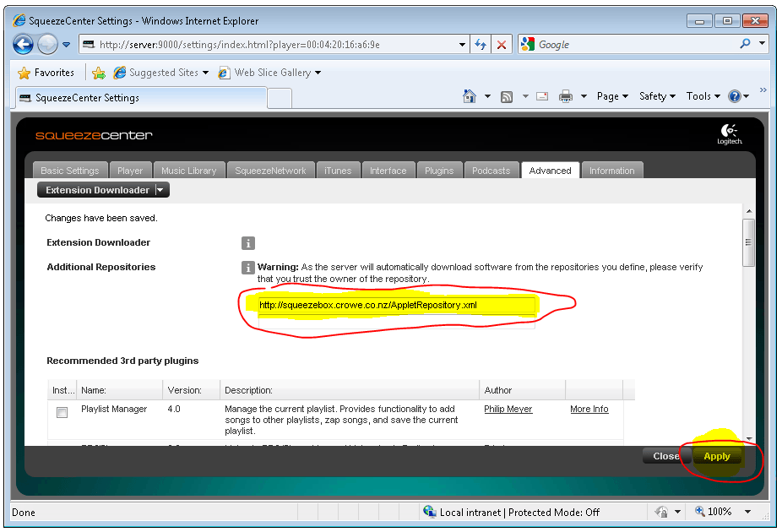This screenshot has height=532, width=782.
Task: Expand the Page menu dropdown
Action: click(612, 96)
